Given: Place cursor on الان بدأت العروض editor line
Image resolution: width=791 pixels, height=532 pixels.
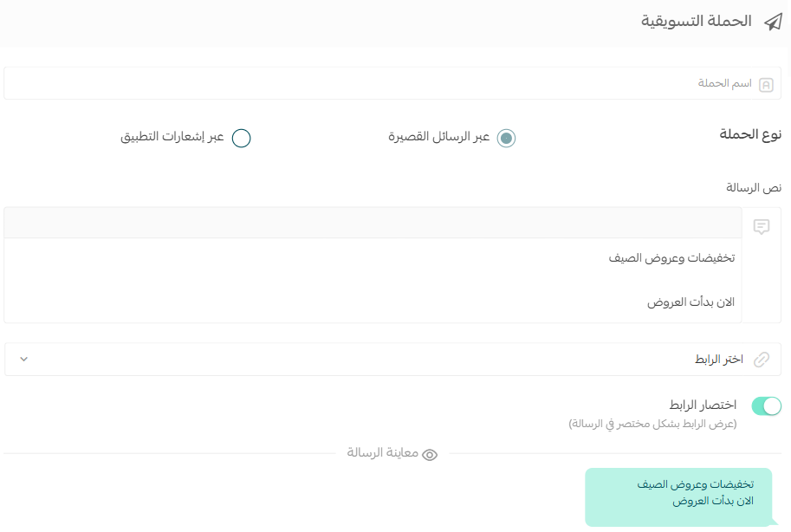Looking at the screenshot, I should point(691,302).
